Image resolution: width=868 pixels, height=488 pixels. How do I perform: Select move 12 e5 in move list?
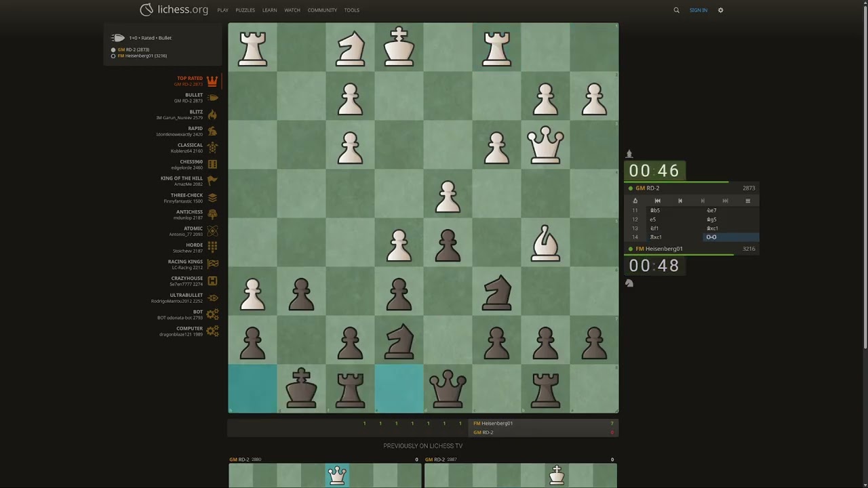coord(654,220)
